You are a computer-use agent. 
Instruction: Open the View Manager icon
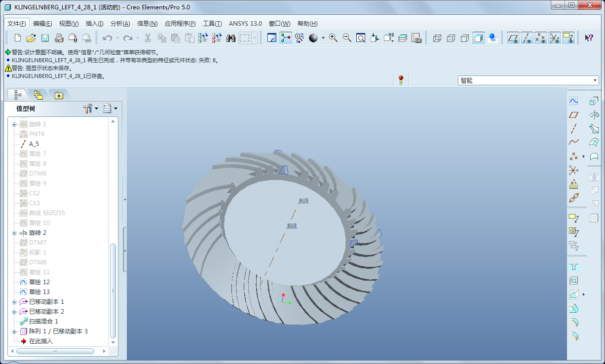416,38
